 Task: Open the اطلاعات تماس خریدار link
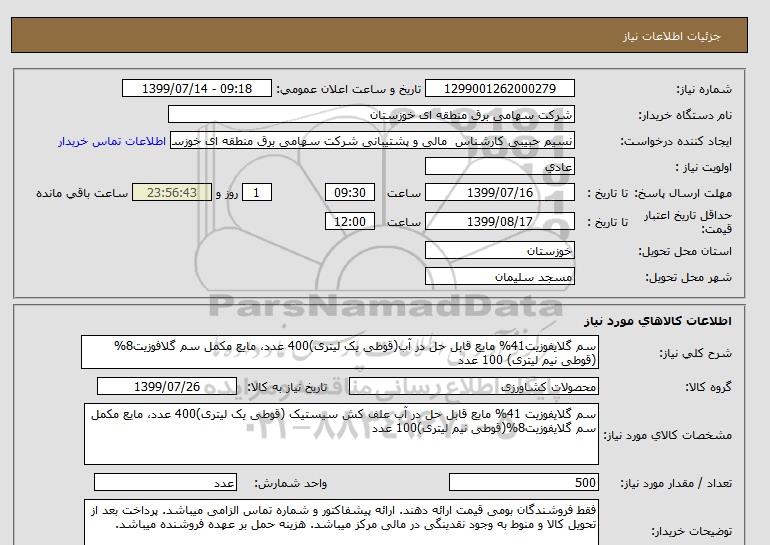tap(112, 141)
